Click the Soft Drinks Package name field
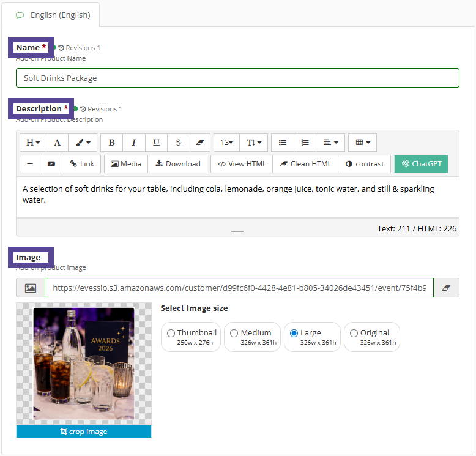Viewport: 476px width, 456px height. [x=237, y=78]
